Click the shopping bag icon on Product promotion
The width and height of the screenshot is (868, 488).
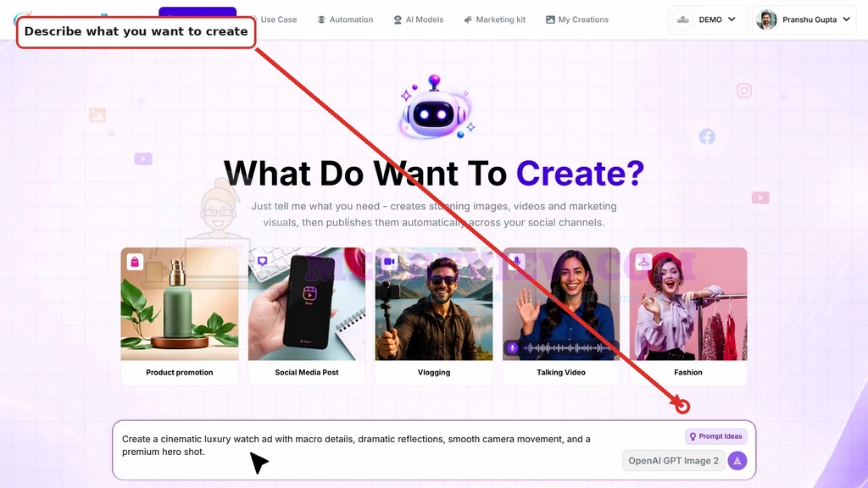[135, 261]
